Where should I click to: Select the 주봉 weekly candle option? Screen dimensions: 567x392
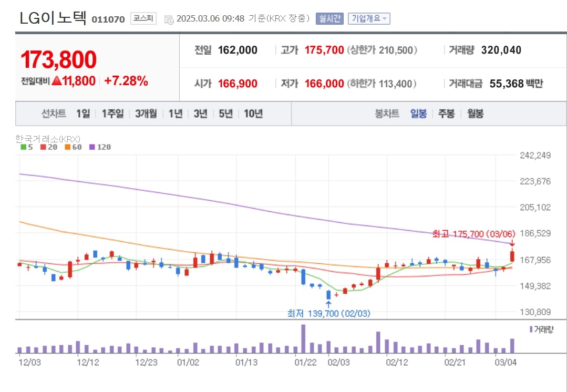click(x=446, y=114)
